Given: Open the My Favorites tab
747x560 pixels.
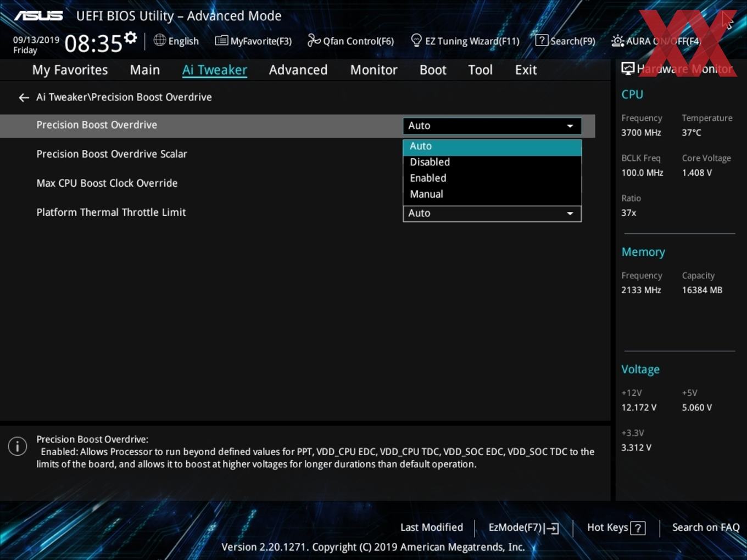Looking at the screenshot, I should click(x=70, y=70).
